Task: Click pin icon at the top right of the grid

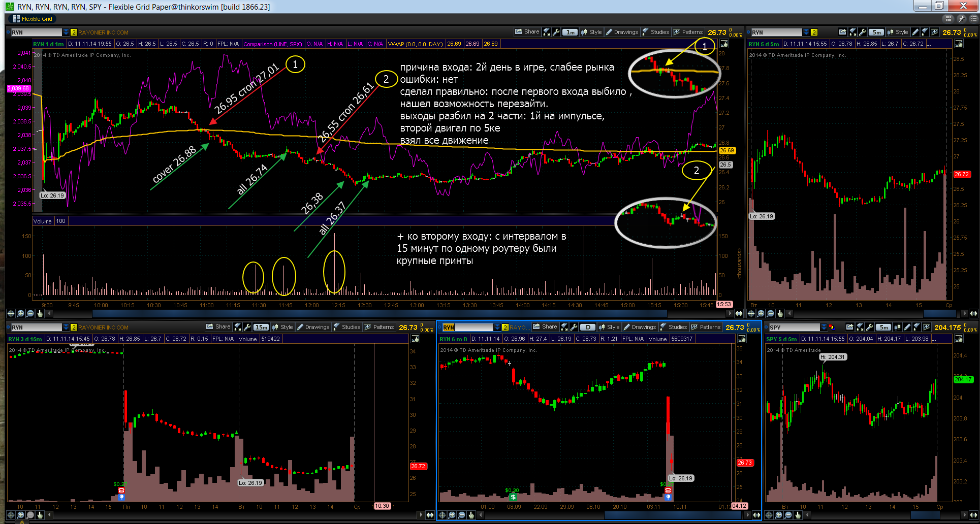Action: click(961, 19)
